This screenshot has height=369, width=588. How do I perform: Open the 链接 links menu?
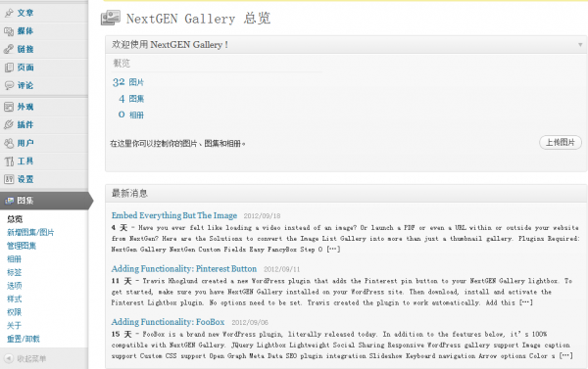(x=25, y=49)
